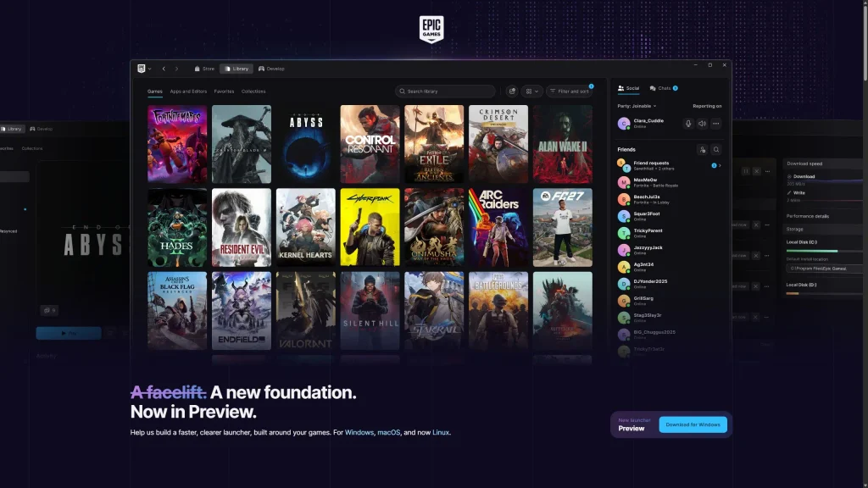868x488 pixels.
Task: Click the search friends magnifier icon
Action: 715,149
